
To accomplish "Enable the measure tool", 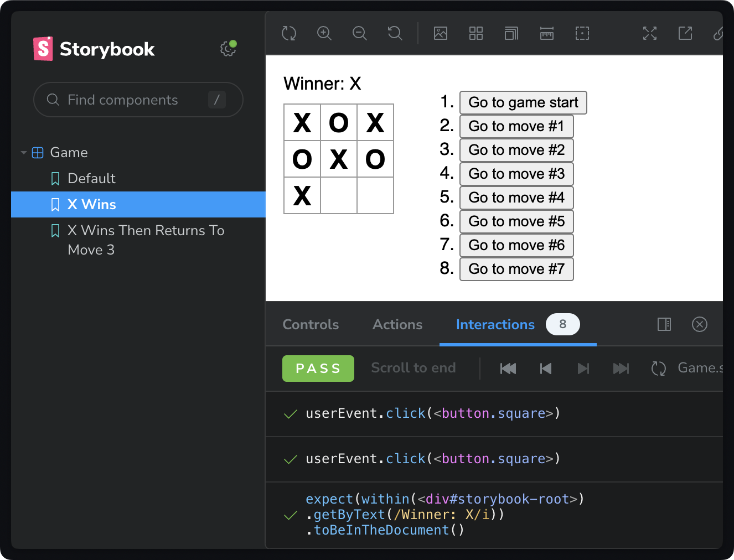I will [546, 33].
